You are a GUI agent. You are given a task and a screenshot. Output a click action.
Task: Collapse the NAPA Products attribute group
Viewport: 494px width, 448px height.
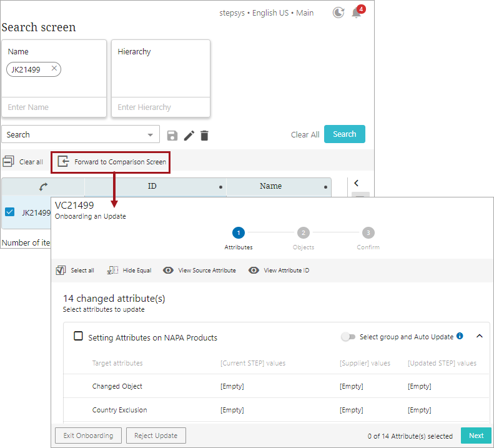click(480, 336)
